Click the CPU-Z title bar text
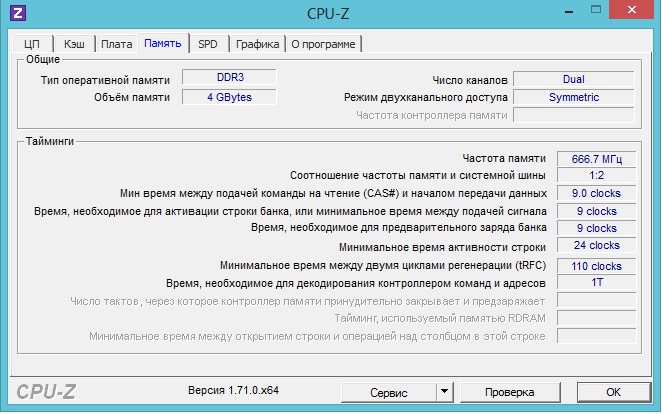The image size is (662, 414). click(x=328, y=14)
